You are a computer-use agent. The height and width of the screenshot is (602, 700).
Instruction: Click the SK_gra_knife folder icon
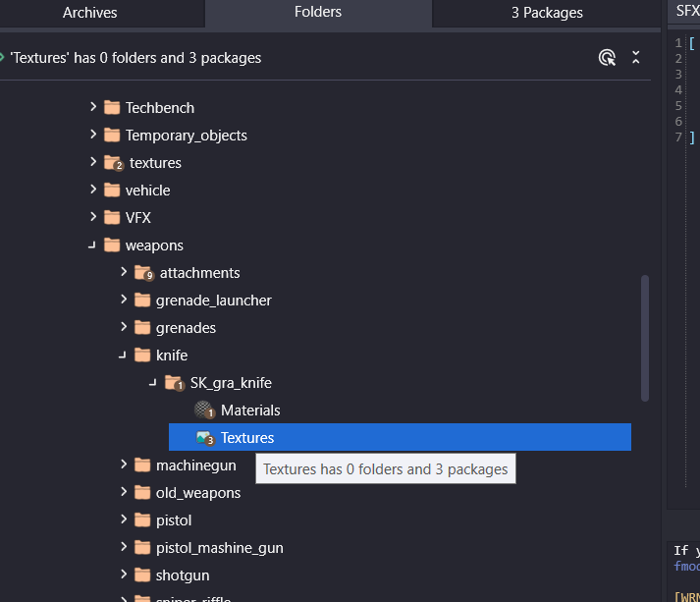click(x=173, y=383)
